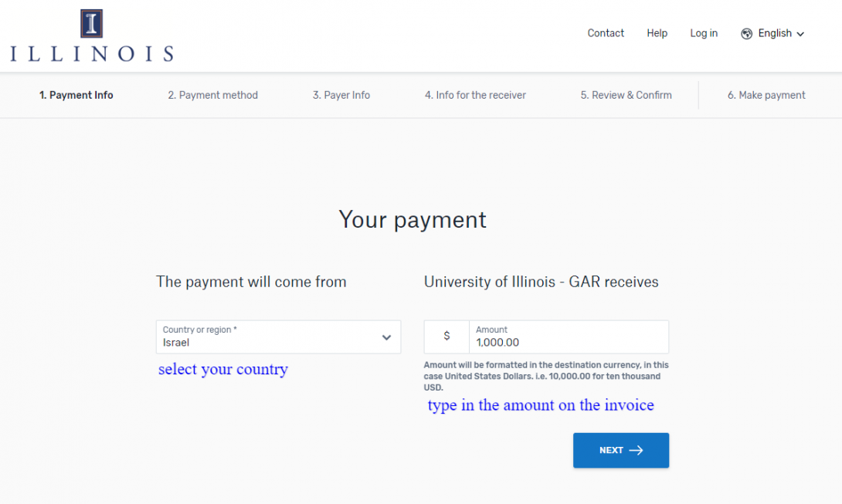Click the country dropdown chevron arrow
The width and height of the screenshot is (842, 504).
(387, 337)
